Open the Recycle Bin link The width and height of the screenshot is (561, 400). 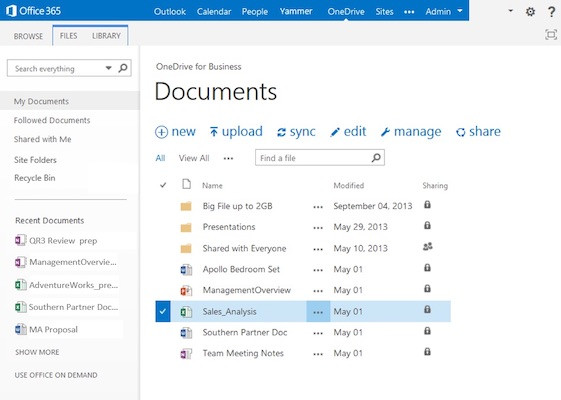(x=35, y=178)
